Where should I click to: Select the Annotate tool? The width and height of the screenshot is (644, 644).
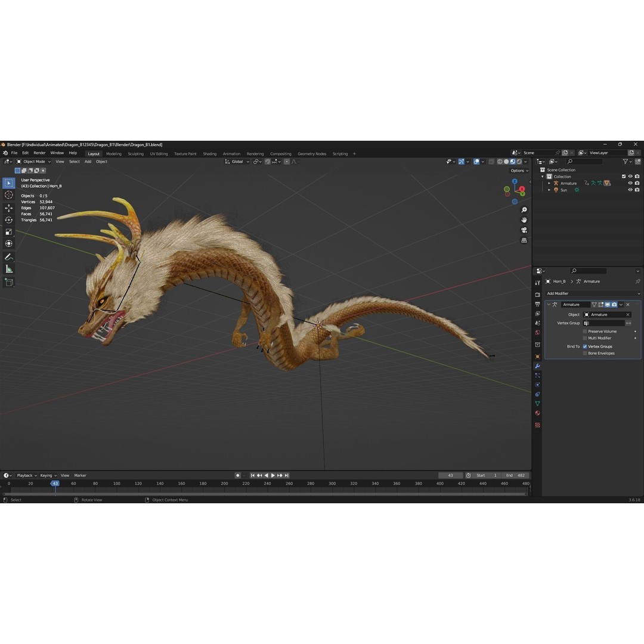(8, 257)
